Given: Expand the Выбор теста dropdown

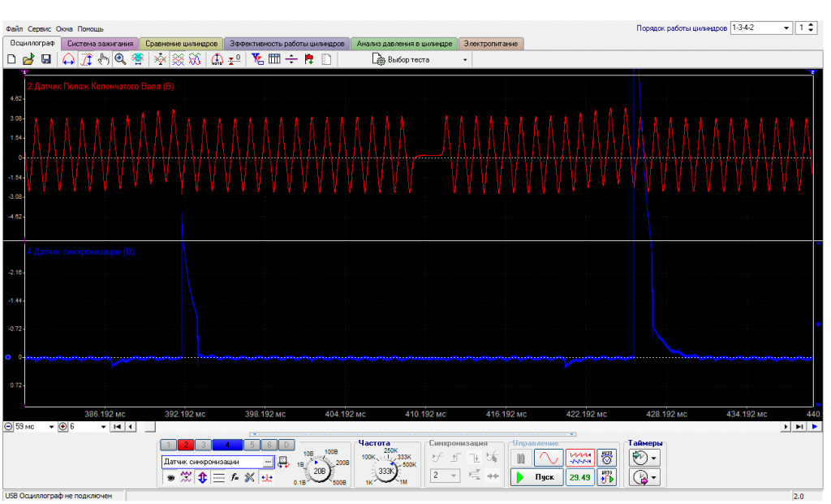Looking at the screenshot, I should tap(465, 59).
